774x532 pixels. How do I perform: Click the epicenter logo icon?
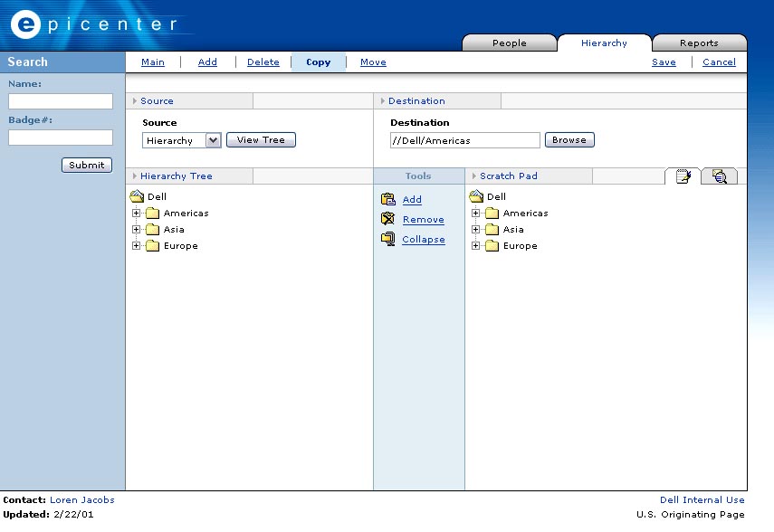(25, 24)
